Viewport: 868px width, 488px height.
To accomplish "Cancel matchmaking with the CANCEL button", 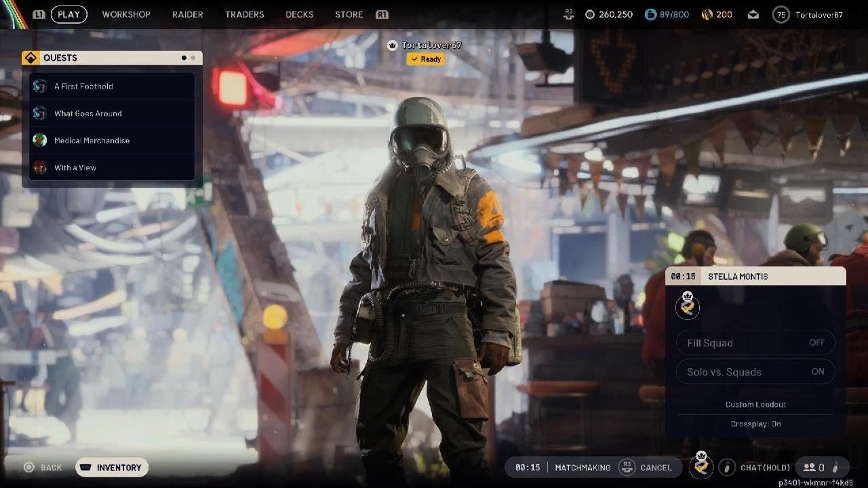I will pos(646,468).
